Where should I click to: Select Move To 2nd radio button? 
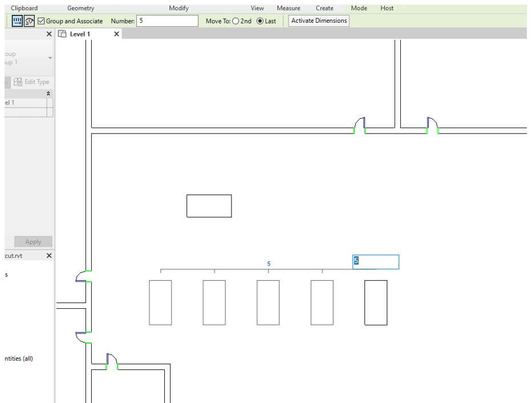235,21
